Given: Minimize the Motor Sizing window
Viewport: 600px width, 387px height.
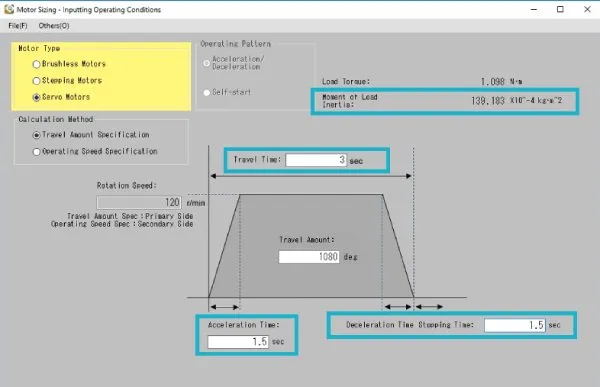Looking at the screenshot, I should pos(534,9).
